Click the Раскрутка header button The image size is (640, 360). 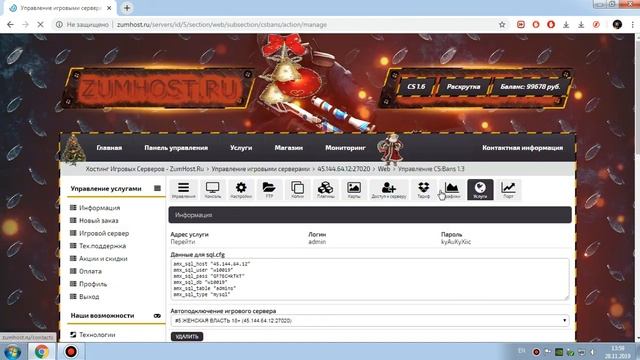[463, 87]
